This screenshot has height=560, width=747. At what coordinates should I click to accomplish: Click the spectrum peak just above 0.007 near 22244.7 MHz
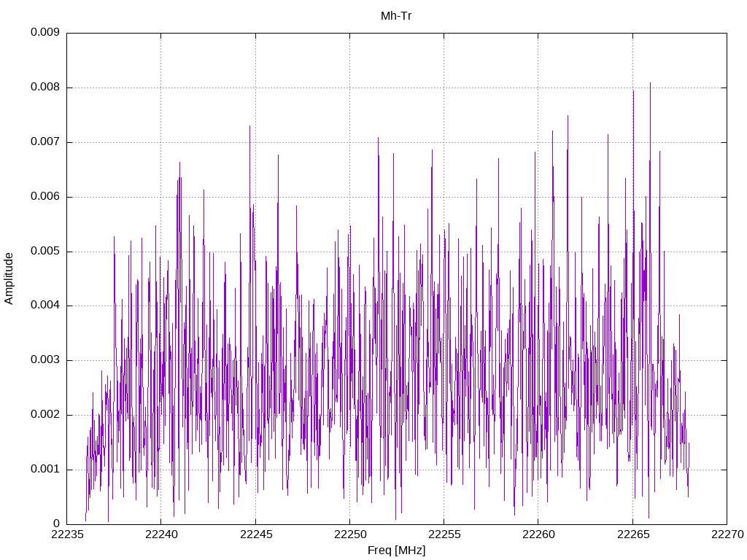point(249,126)
